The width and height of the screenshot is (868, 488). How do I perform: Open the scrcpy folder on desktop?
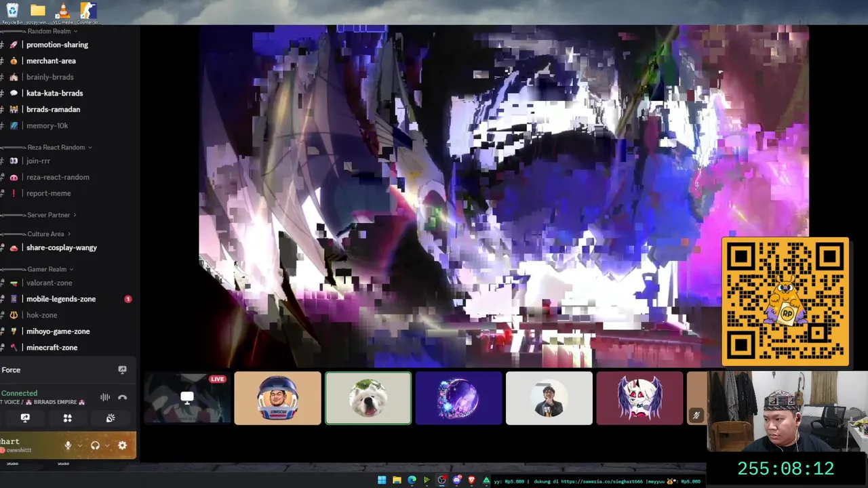click(x=37, y=13)
